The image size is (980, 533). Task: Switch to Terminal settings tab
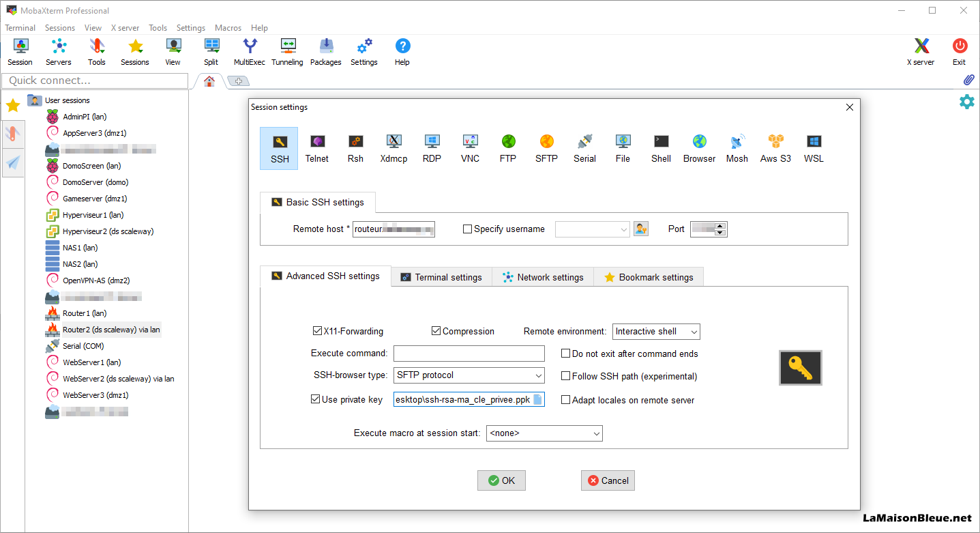click(441, 277)
